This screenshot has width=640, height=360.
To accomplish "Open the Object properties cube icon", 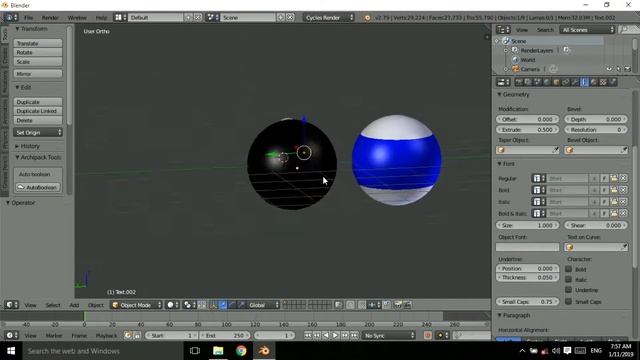I will (556, 82).
